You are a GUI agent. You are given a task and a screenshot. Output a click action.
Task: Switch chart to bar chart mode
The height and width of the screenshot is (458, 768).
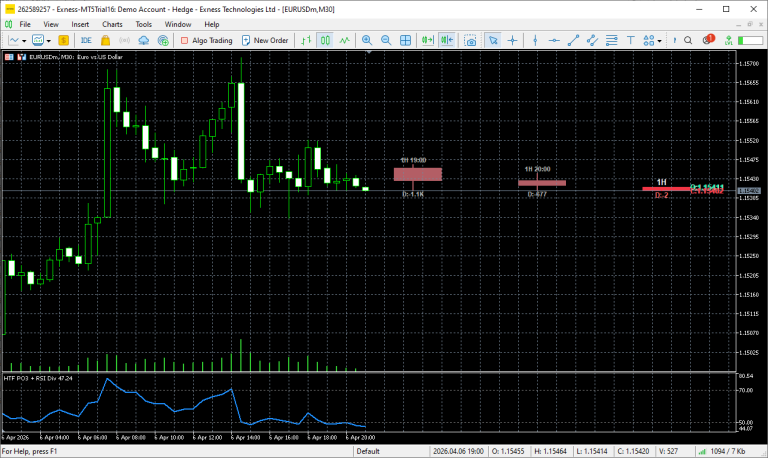[x=306, y=40]
